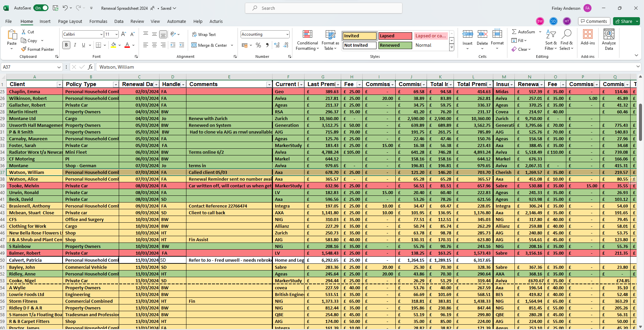Go to the Data tab

(x=119, y=21)
